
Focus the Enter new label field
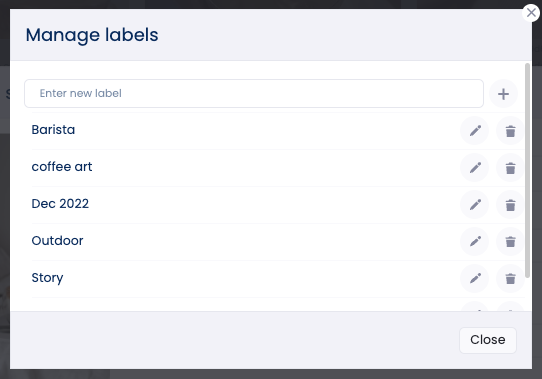pos(254,93)
